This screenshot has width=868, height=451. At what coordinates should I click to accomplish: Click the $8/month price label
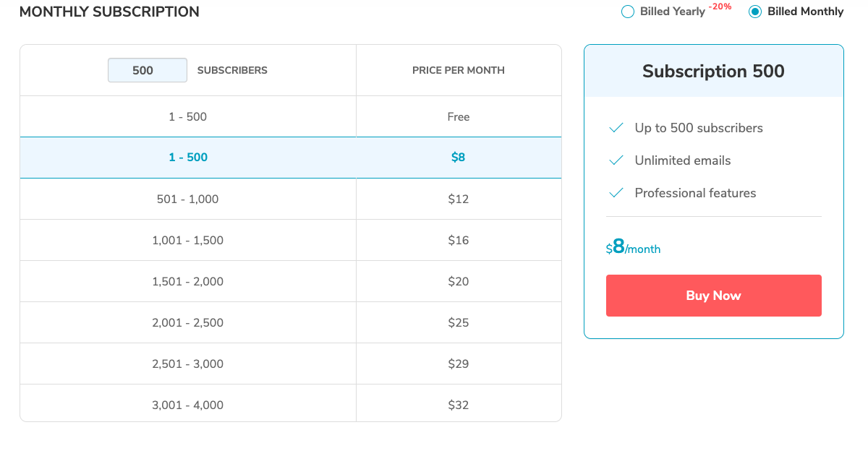point(633,248)
